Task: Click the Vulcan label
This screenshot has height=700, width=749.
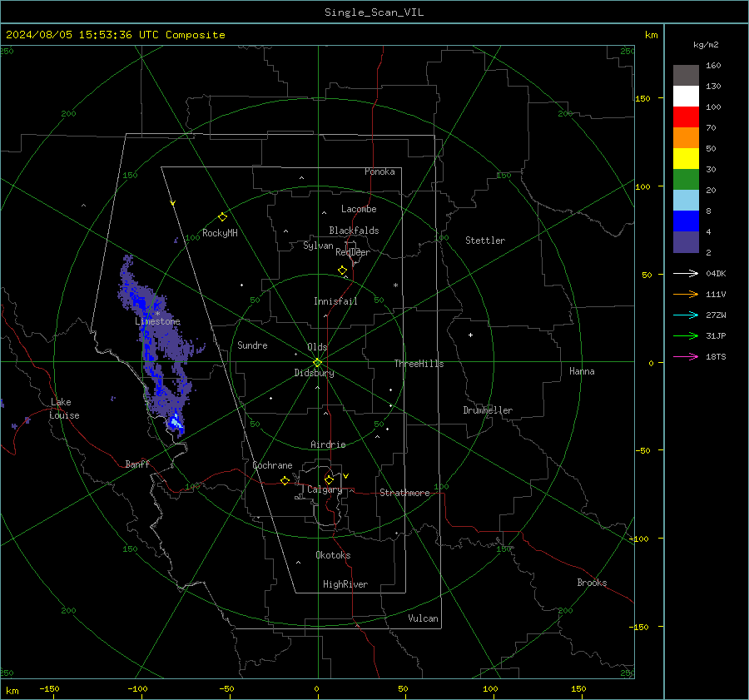Action: click(x=423, y=618)
